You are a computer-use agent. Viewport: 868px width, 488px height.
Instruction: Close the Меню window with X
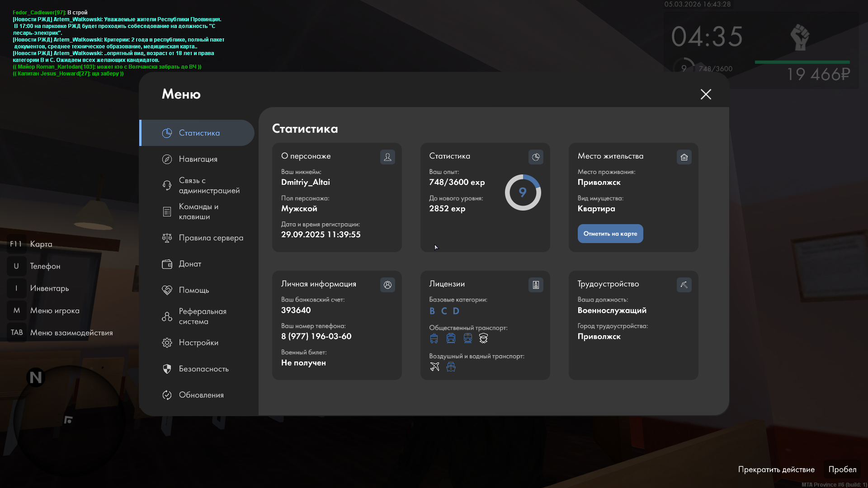[x=706, y=94]
